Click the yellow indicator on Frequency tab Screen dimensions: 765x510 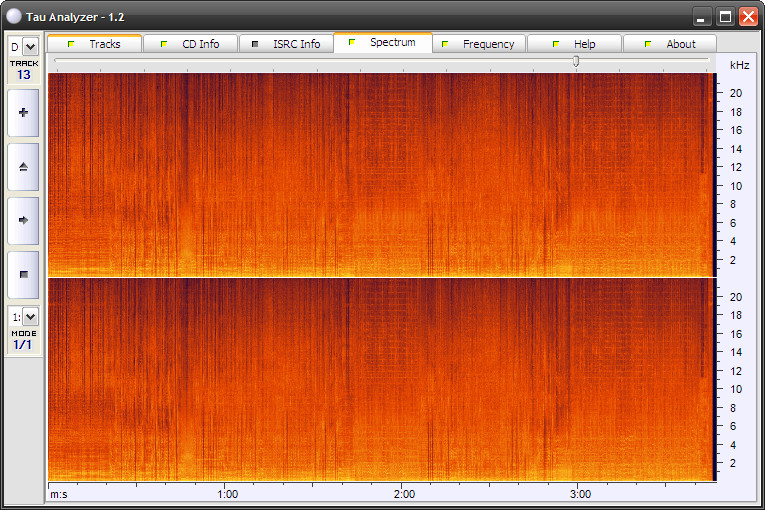(444, 44)
